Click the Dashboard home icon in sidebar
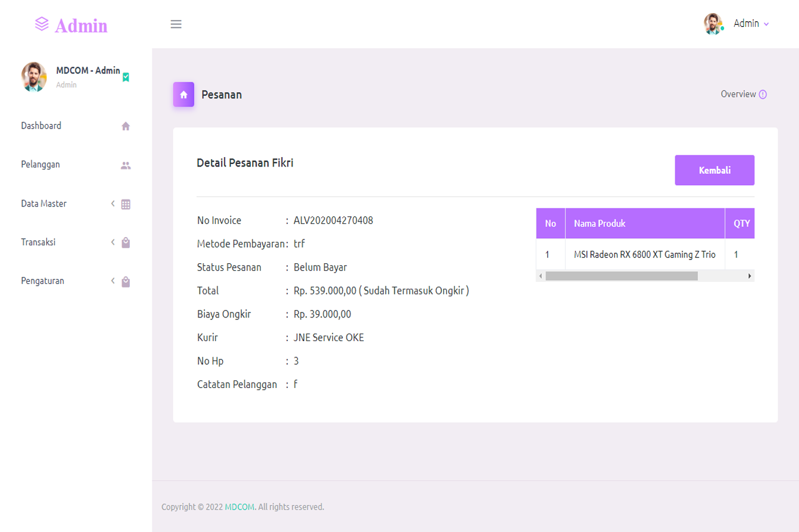This screenshot has height=532, width=799. pos(125,126)
